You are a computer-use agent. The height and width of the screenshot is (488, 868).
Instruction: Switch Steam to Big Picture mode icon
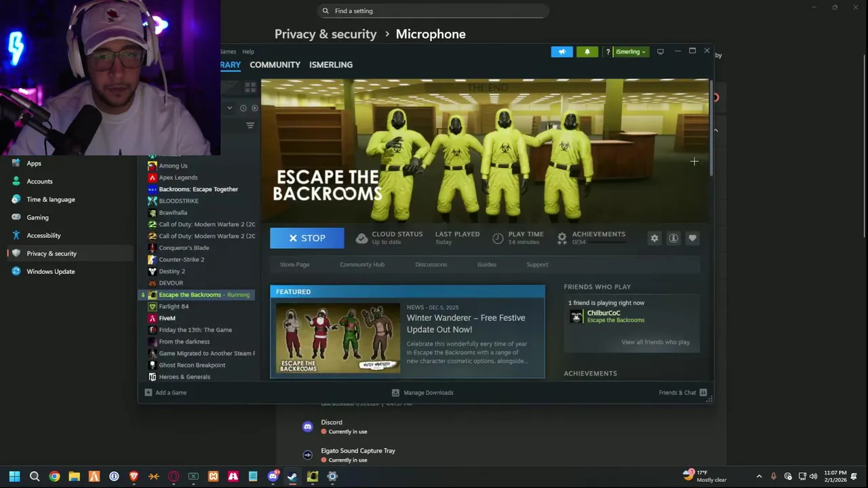tap(660, 52)
